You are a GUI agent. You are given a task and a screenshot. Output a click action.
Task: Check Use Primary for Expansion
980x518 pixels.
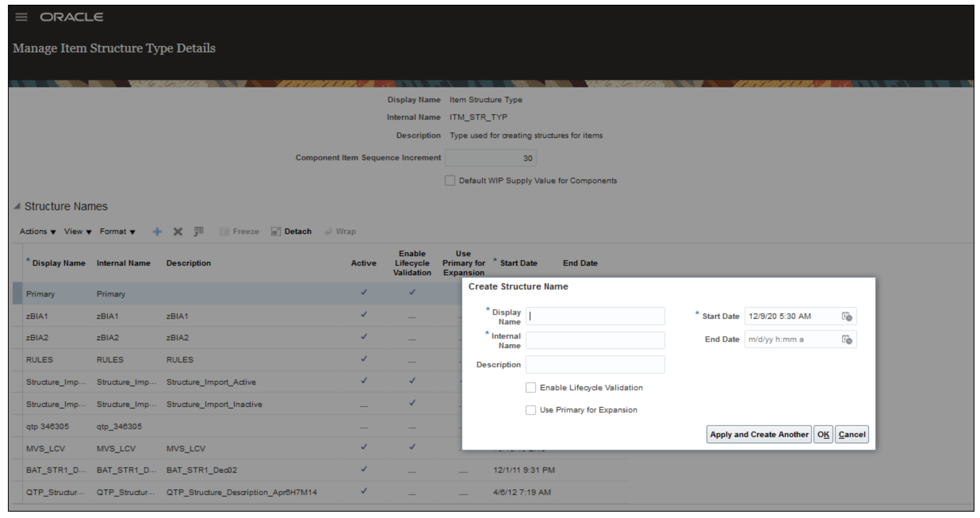click(x=531, y=410)
